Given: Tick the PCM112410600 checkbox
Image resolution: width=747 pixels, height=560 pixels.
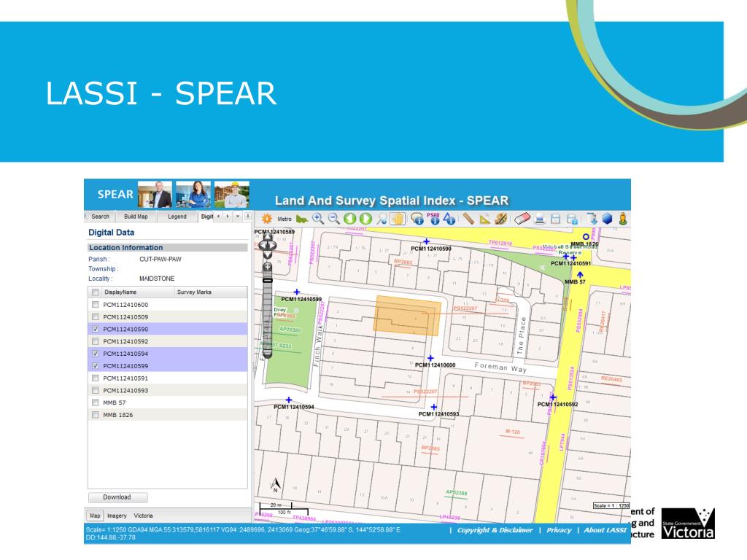Looking at the screenshot, I should (96, 304).
